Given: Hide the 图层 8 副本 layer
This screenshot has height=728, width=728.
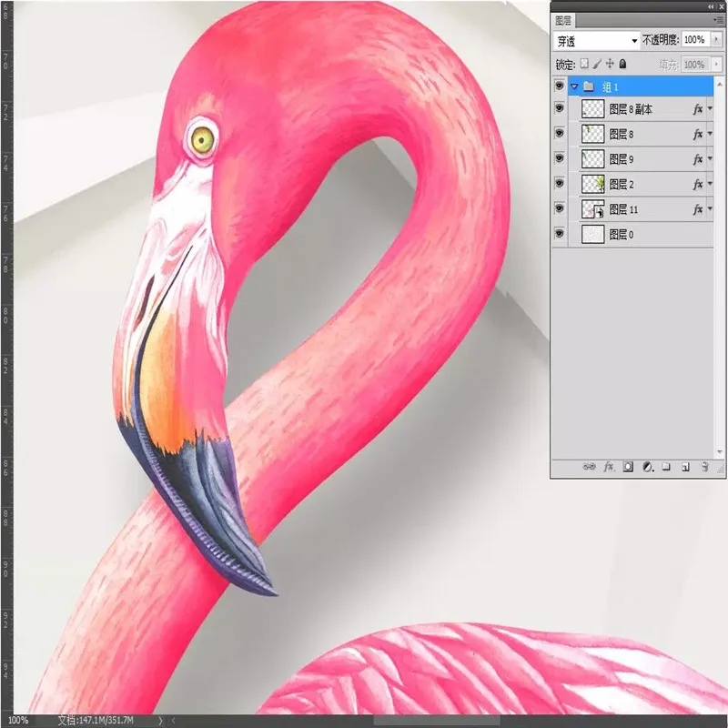Looking at the screenshot, I should pos(559,109).
